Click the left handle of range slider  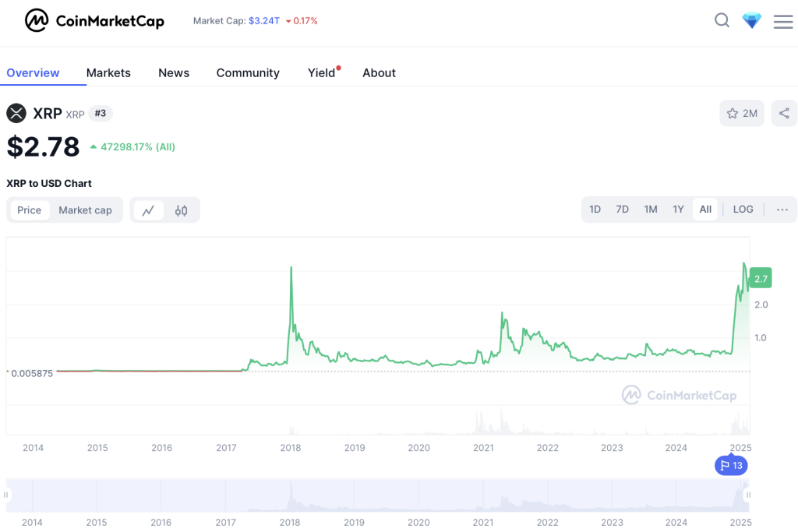[7, 495]
